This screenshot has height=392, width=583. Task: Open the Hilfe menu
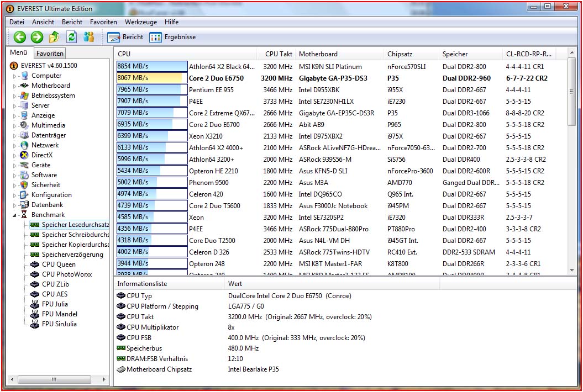click(171, 22)
